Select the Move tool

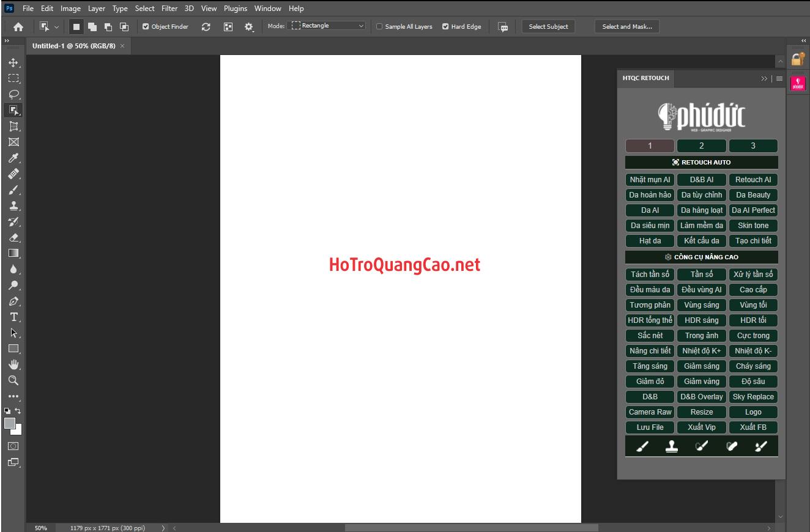click(x=13, y=63)
